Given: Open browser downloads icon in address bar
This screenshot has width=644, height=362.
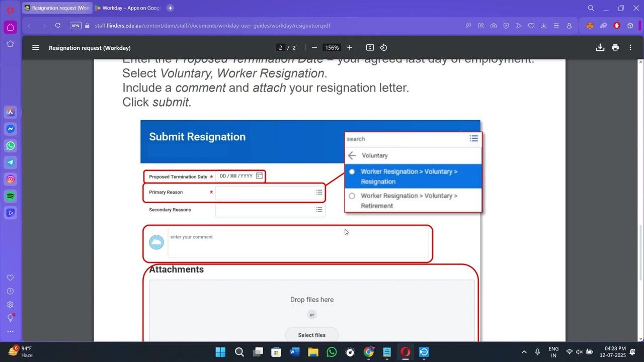Looking at the screenshot, I should pyautogui.click(x=544, y=26).
